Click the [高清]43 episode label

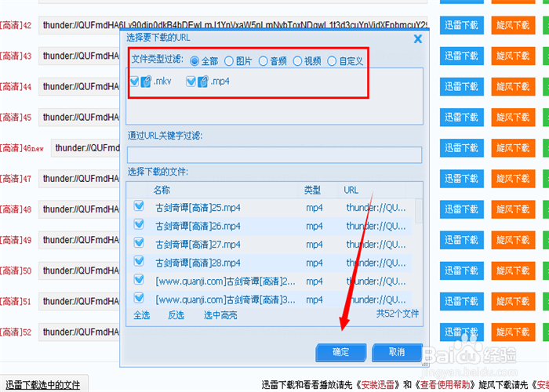pyautogui.click(x=16, y=56)
